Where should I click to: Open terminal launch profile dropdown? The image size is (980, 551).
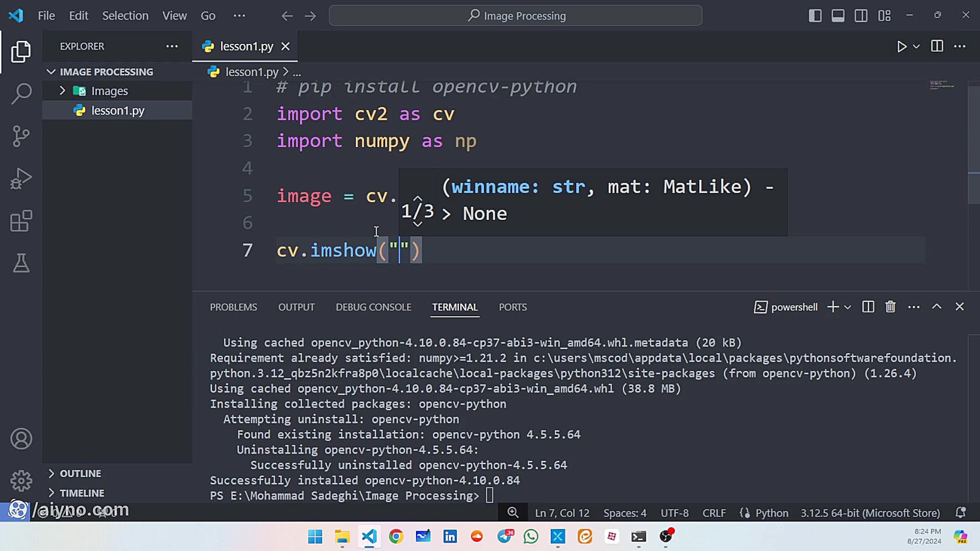(848, 307)
